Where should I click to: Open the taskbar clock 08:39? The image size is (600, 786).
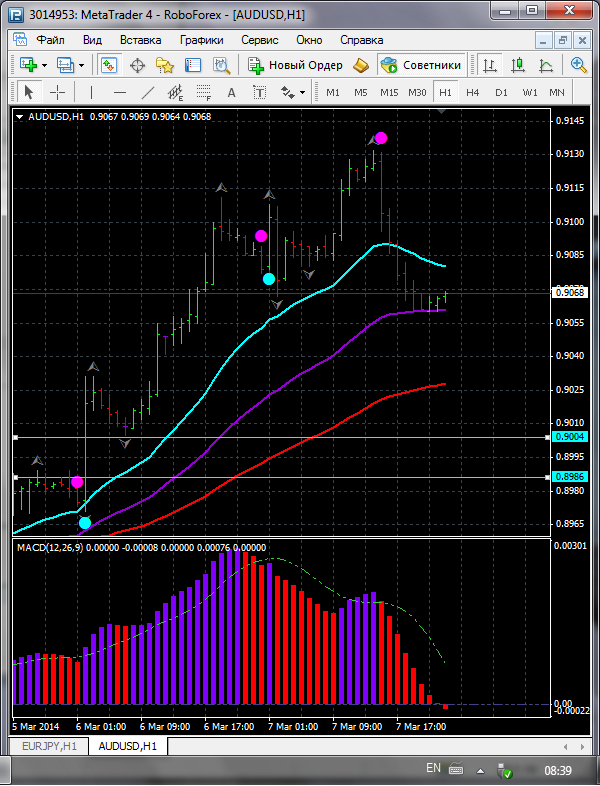pos(558,770)
